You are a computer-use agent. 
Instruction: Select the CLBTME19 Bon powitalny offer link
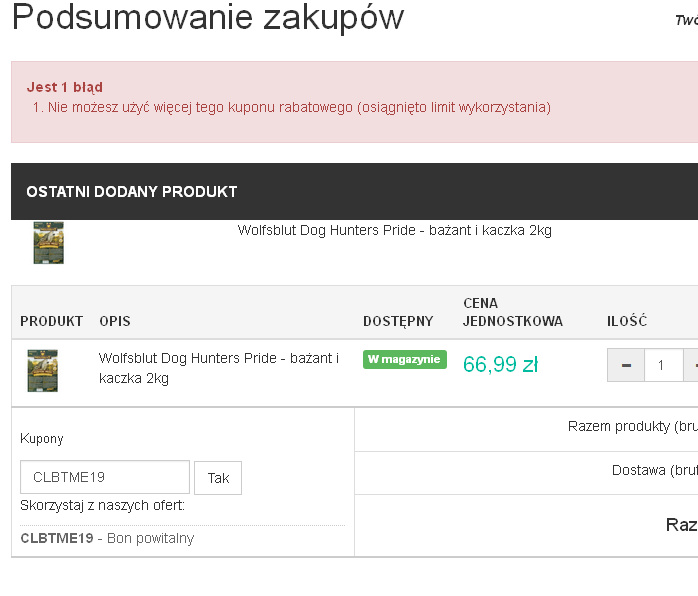[107, 538]
